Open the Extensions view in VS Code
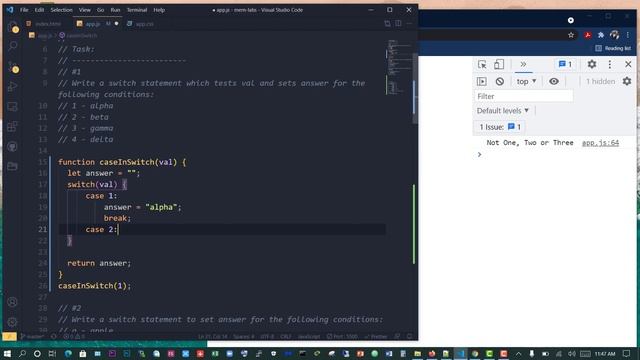The image size is (640, 360). (13, 127)
